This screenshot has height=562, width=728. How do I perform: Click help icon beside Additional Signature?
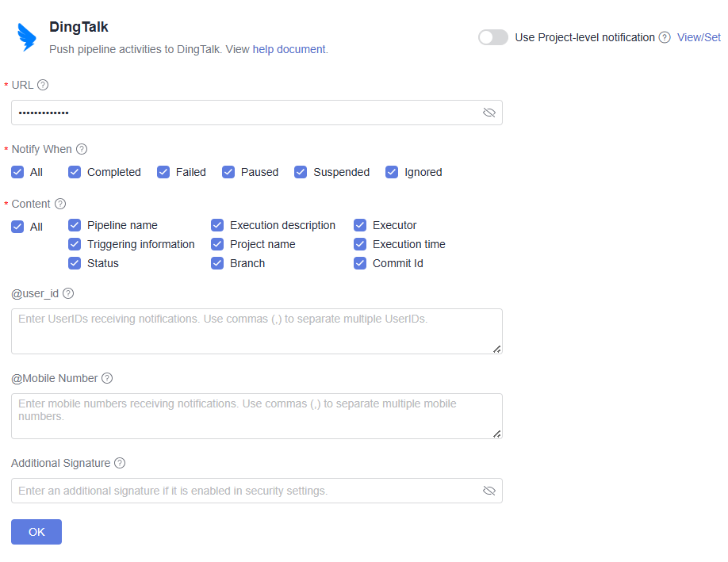[x=120, y=463]
